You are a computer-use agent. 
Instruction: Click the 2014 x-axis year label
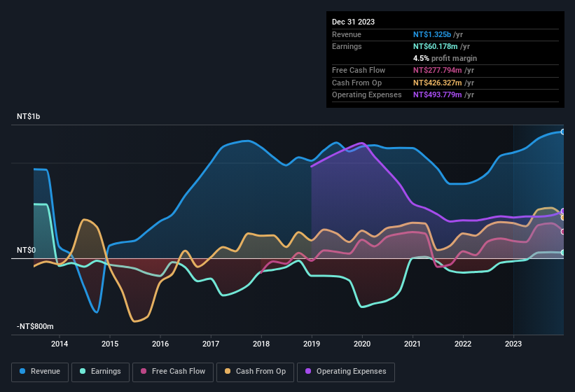pyautogui.click(x=60, y=344)
